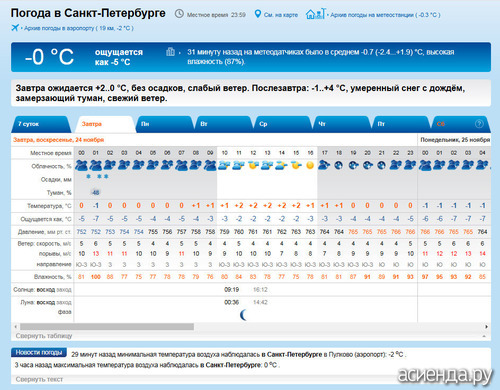
Task: Click the map pin icon
Action: point(258,14)
